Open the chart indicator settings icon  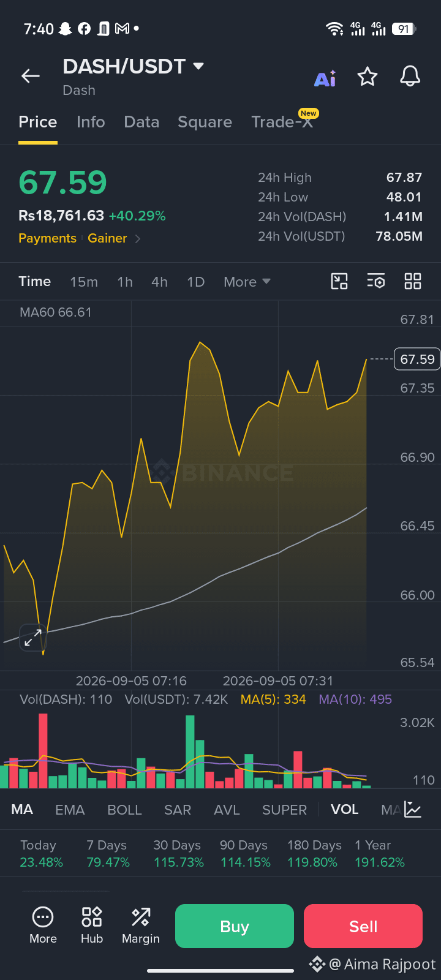click(x=376, y=281)
